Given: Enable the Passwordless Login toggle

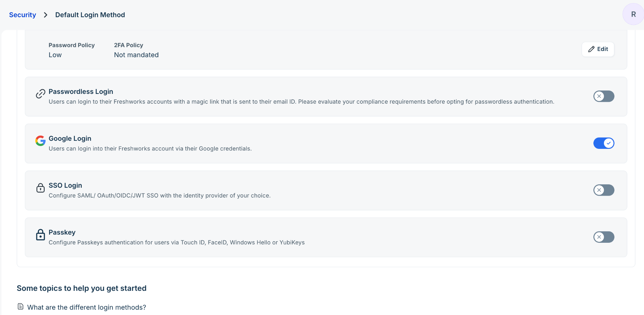Looking at the screenshot, I should tap(604, 96).
